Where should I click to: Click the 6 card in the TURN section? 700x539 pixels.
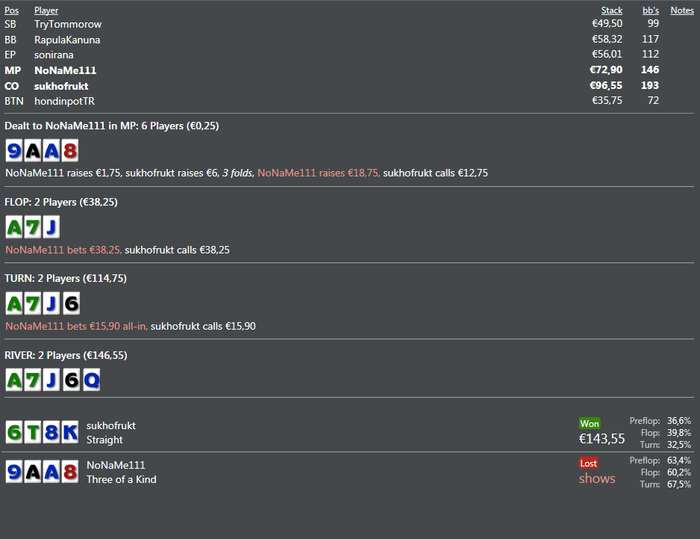click(70, 303)
